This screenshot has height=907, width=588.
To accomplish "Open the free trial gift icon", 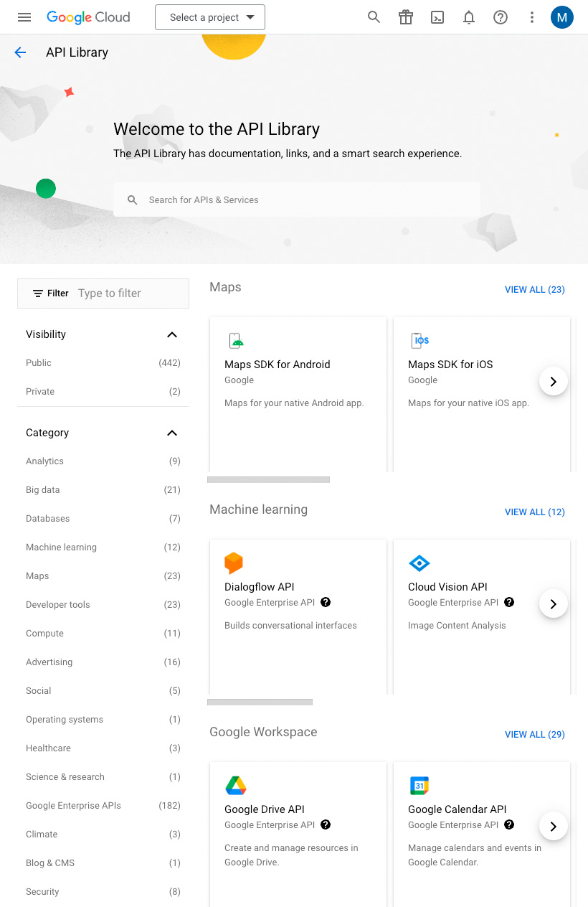I will tap(406, 17).
